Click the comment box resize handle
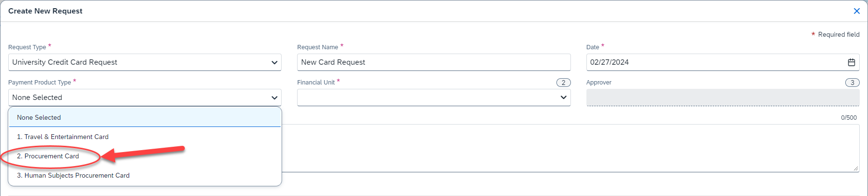868x196 pixels. 856,168
